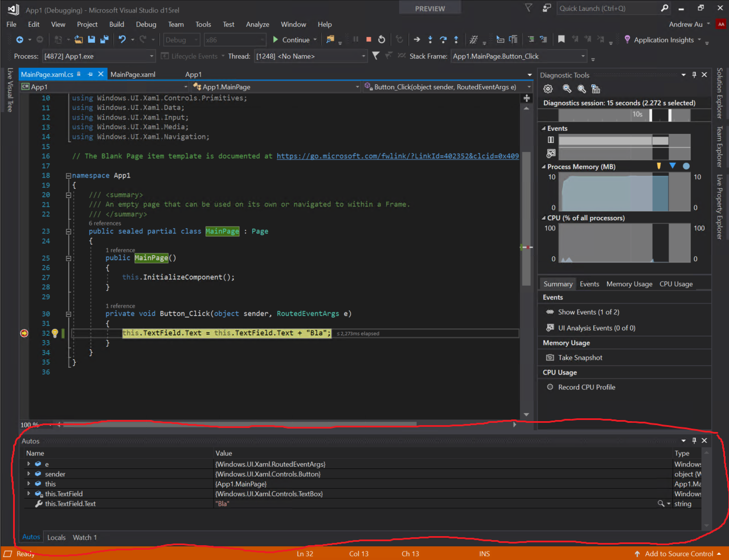
Task: Open Memory Usage tab in Diagnostic Tools
Action: 629,284
